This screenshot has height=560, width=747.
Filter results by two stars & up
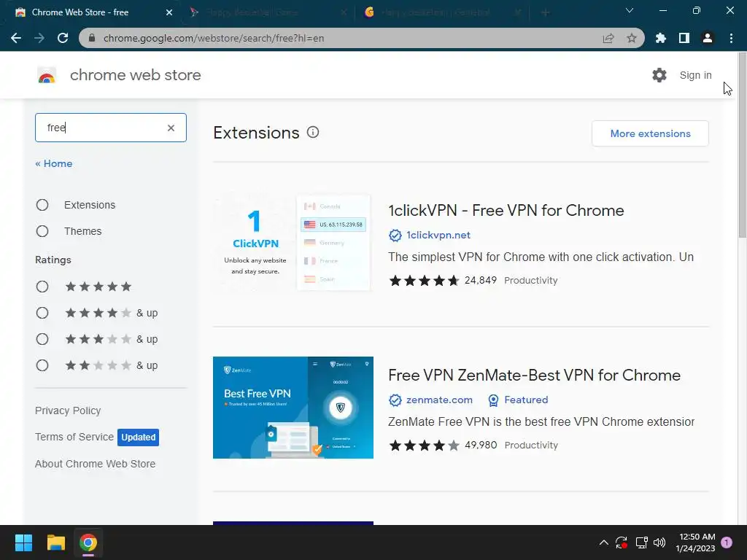click(x=42, y=365)
